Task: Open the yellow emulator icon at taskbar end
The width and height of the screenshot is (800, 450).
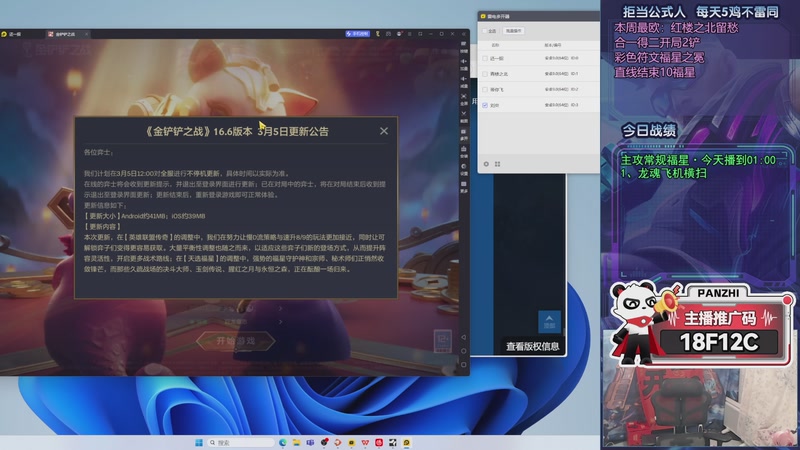Action: (407, 442)
